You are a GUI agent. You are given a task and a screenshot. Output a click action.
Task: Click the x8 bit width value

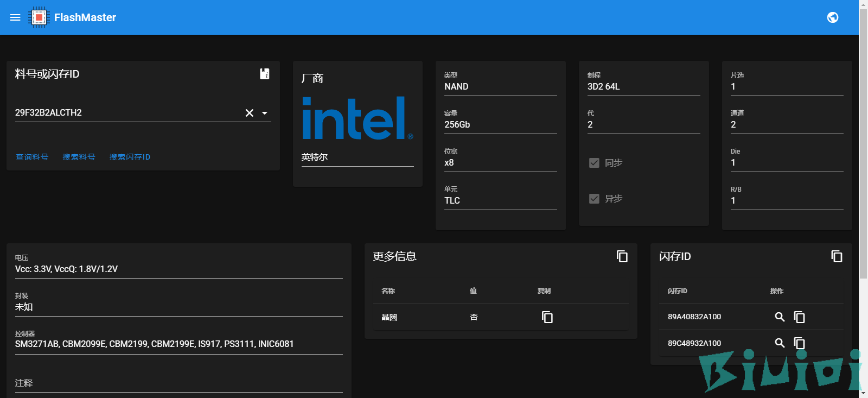tap(449, 163)
